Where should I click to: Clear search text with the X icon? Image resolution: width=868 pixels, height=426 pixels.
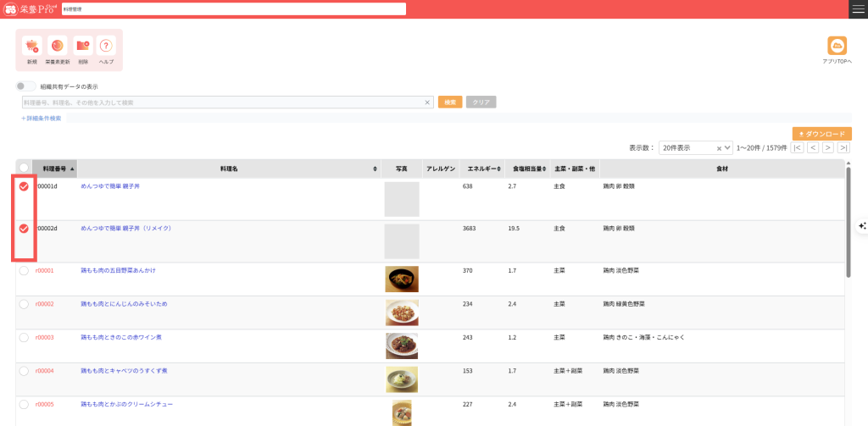point(428,102)
